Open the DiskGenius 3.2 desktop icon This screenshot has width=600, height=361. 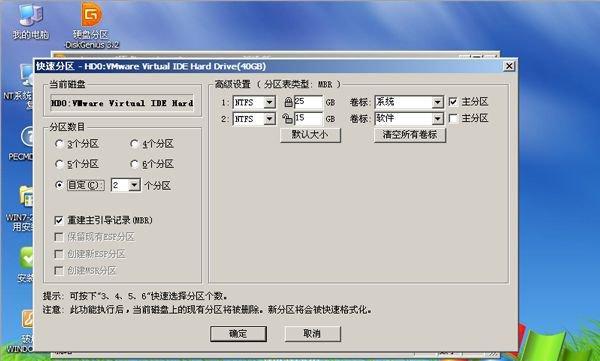[92, 25]
